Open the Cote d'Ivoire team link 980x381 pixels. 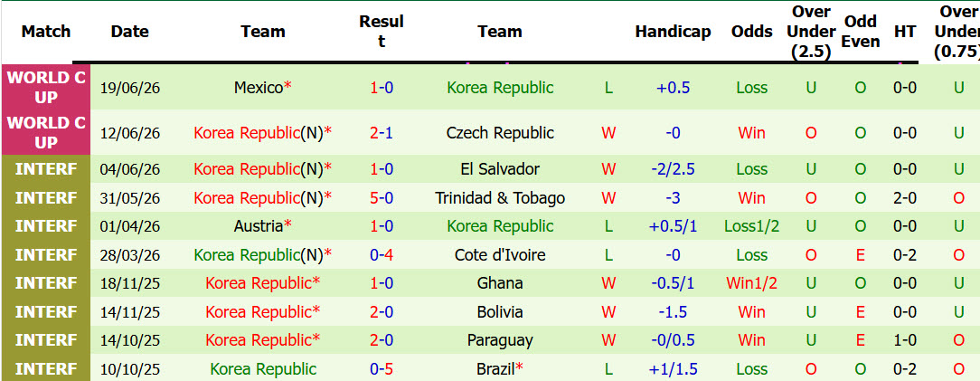[x=500, y=254]
